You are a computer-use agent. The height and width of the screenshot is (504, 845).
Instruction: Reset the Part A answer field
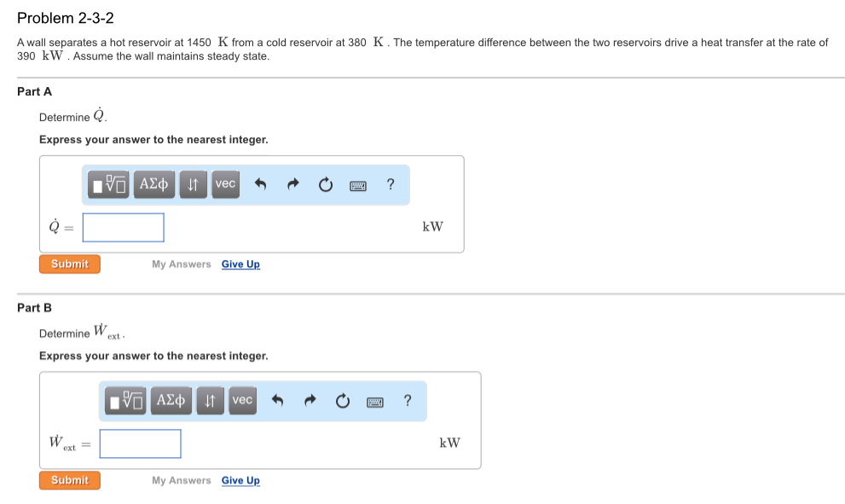[325, 184]
